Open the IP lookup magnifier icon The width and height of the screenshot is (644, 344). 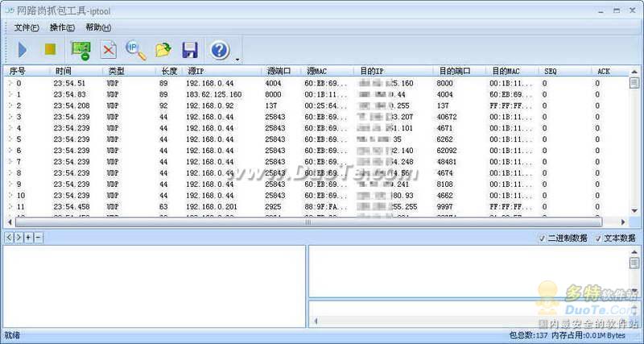click(x=136, y=50)
